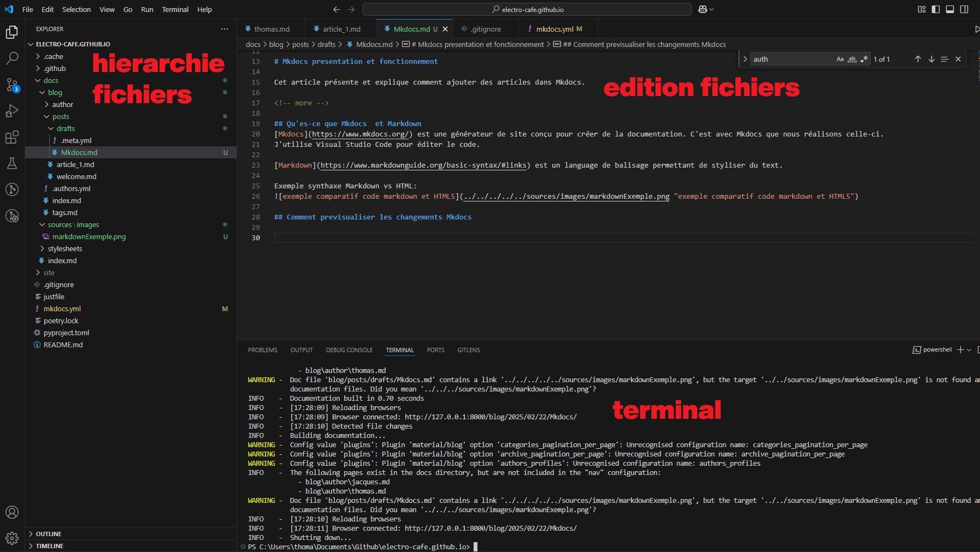Go back with navigation arrow

pyautogui.click(x=336, y=9)
